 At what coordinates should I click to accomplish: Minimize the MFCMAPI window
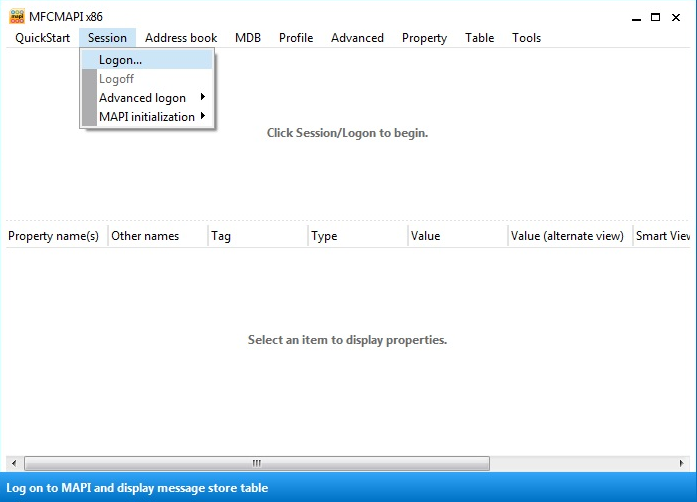point(637,17)
